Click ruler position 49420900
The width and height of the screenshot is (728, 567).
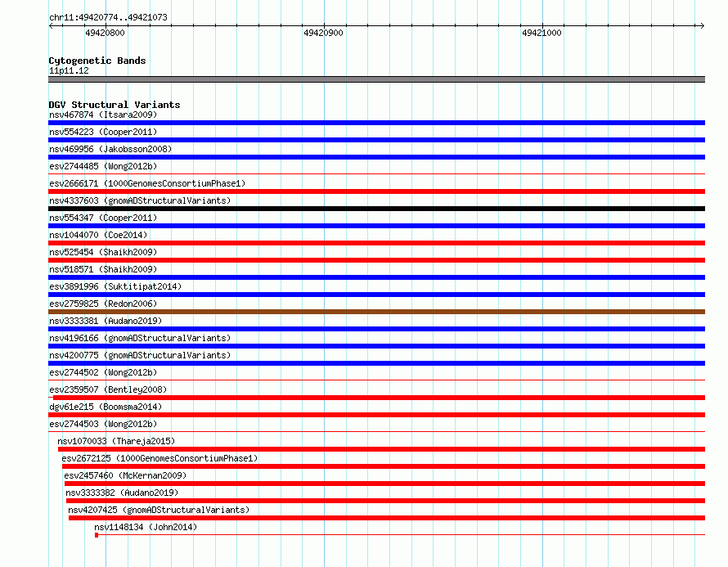pyautogui.click(x=324, y=33)
